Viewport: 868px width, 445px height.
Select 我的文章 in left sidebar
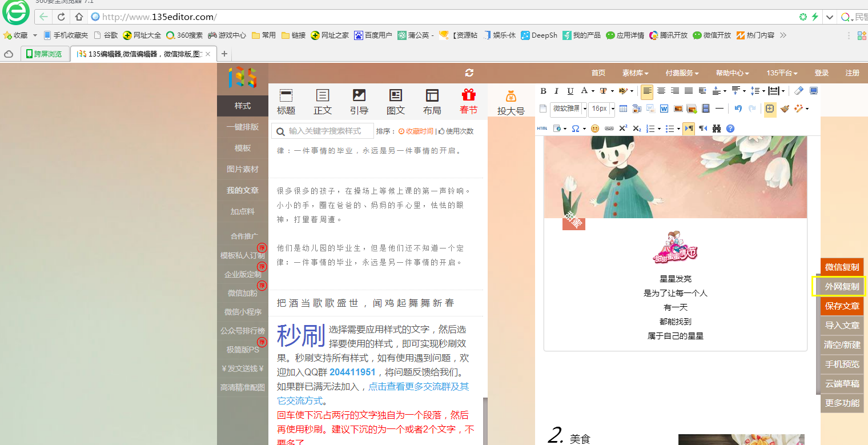click(243, 190)
